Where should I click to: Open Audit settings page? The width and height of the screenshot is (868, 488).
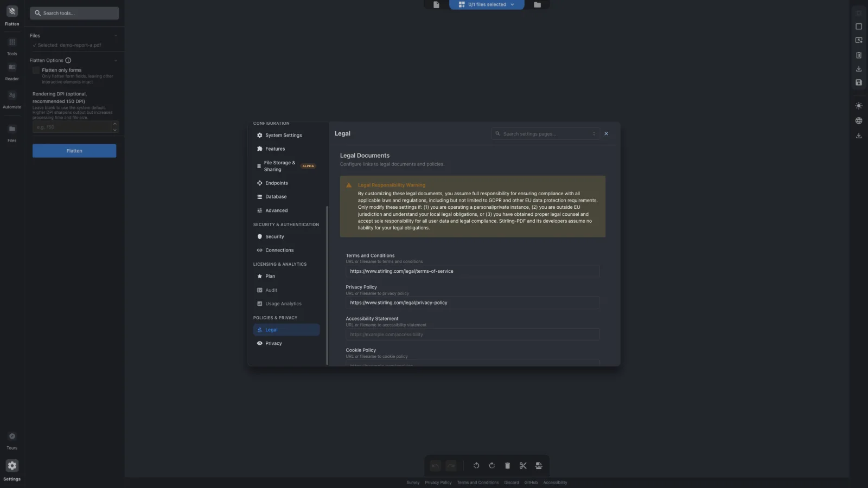[x=286, y=291]
